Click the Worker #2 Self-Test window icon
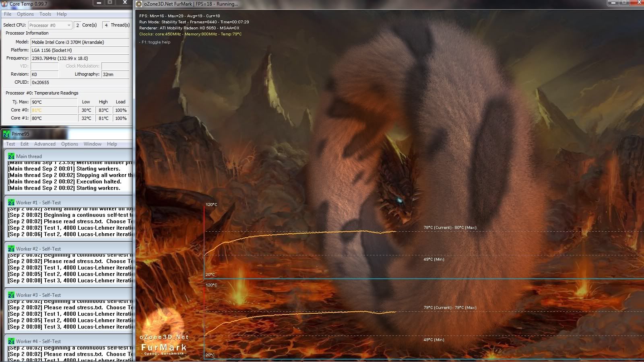 coord(11,249)
